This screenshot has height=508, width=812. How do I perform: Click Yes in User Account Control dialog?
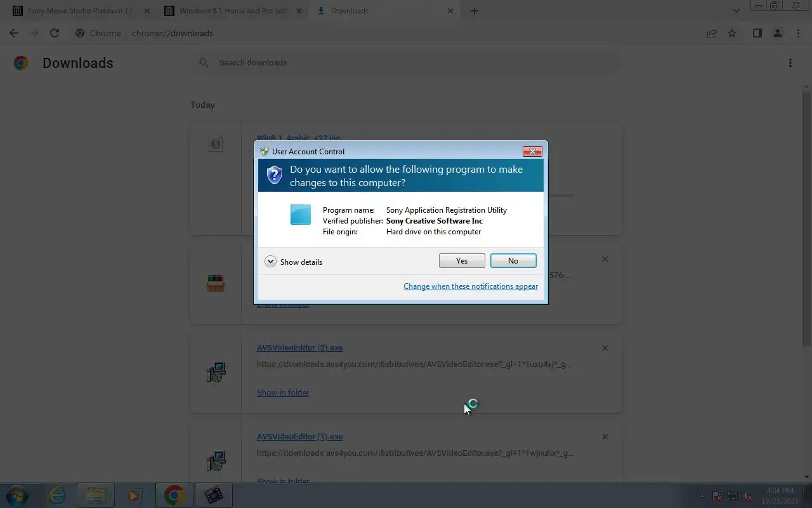coord(462,261)
